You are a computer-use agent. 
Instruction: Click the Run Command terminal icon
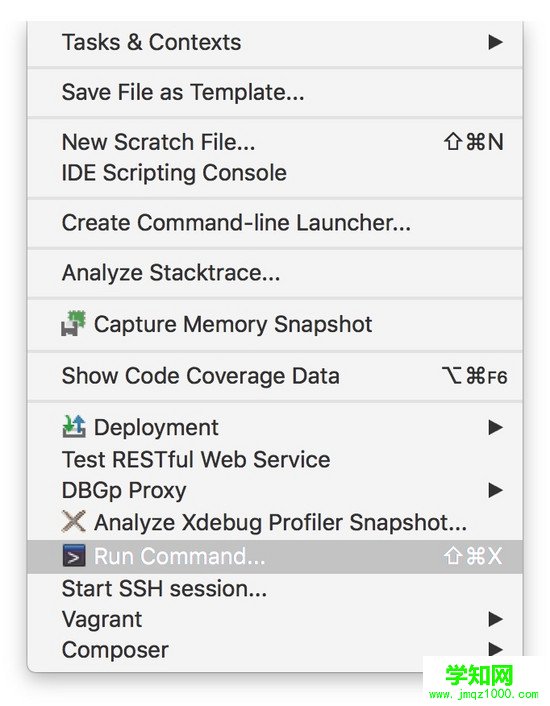click(x=73, y=556)
